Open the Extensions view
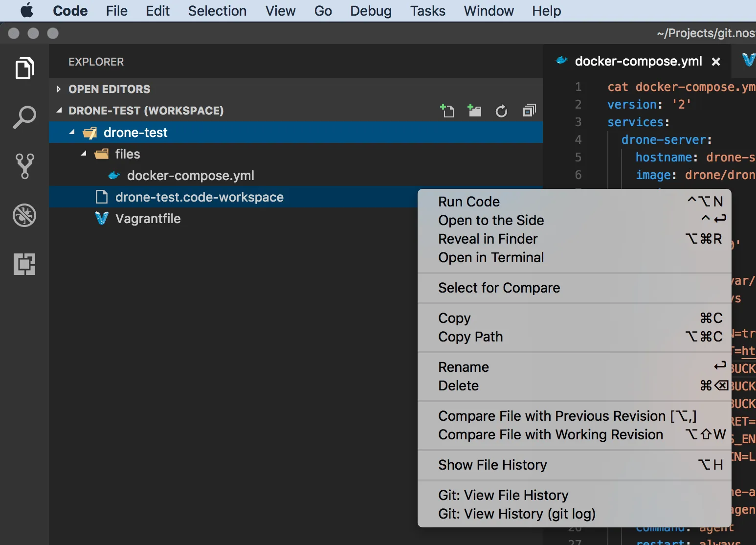The height and width of the screenshot is (545, 756). point(24,264)
